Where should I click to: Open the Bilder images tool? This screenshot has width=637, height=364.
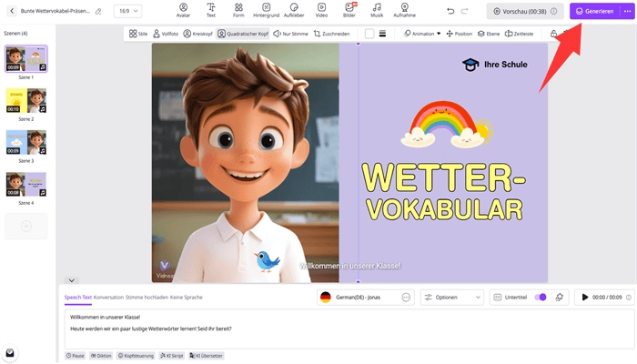349,10
